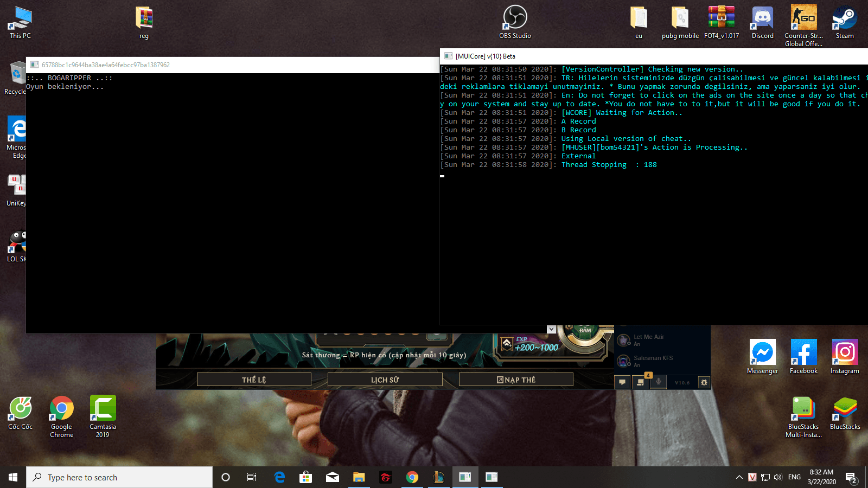Open the Microsoft Edge desktop shortcut

coord(16,138)
